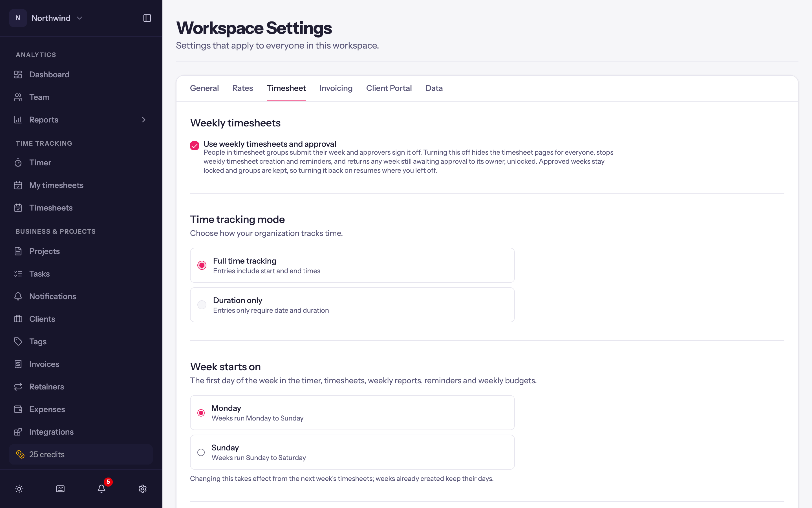Viewport: 812px width, 508px height.
Task: Click the Tags label icon
Action: (18, 341)
